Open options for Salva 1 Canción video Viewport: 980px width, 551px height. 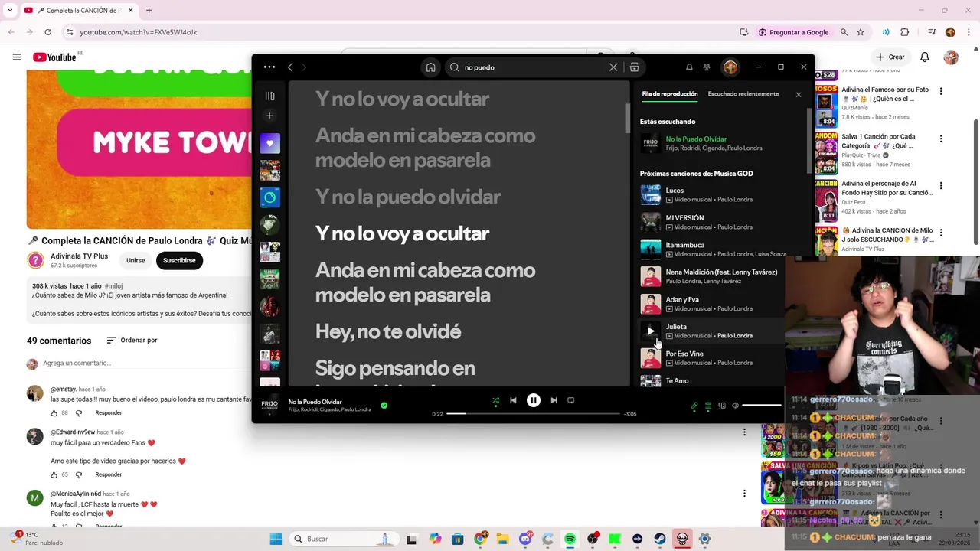click(941, 139)
